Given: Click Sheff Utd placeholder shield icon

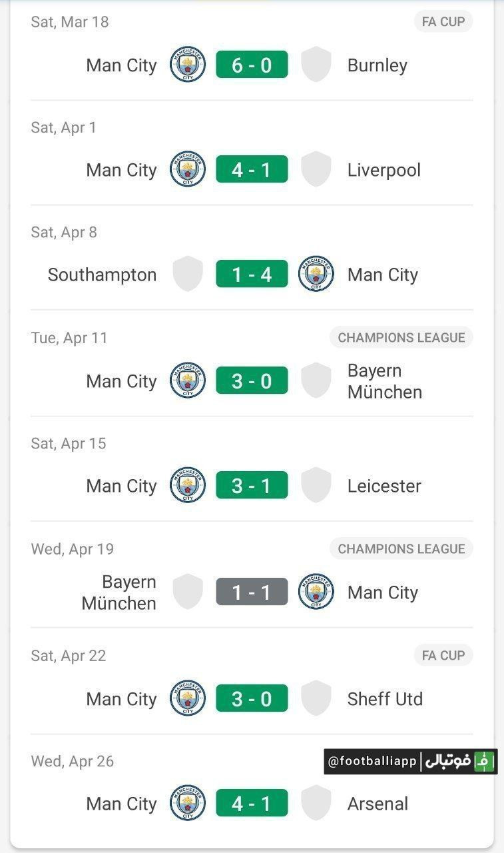Looking at the screenshot, I should click(316, 698).
